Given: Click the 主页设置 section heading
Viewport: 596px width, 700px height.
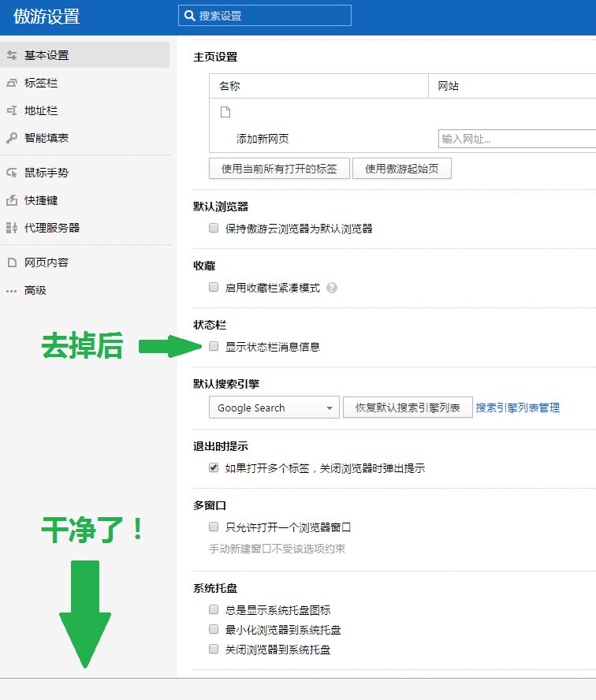Looking at the screenshot, I should click(215, 57).
